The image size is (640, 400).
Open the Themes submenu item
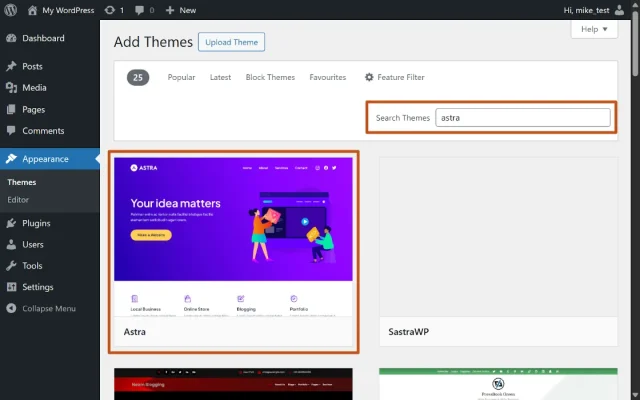(22, 182)
